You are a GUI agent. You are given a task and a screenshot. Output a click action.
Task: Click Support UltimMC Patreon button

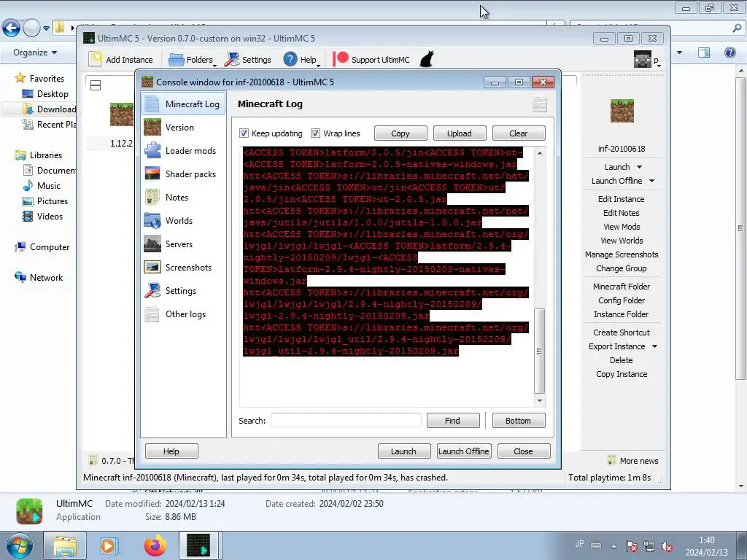371,60
